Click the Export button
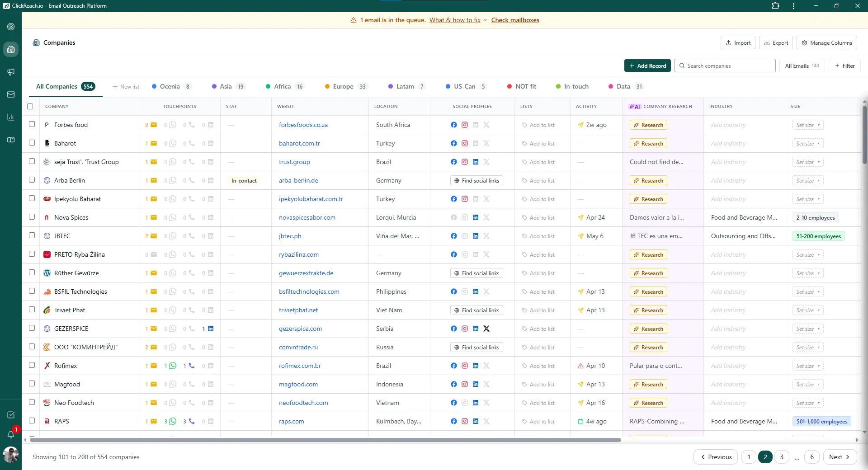Image resolution: width=868 pixels, height=470 pixels. click(x=776, y=42)
